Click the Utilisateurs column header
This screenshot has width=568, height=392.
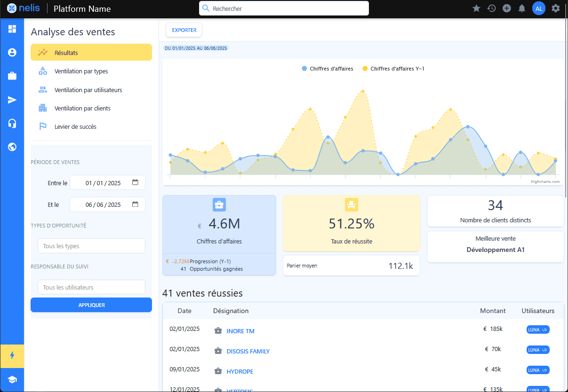click(x=538, y=311)
